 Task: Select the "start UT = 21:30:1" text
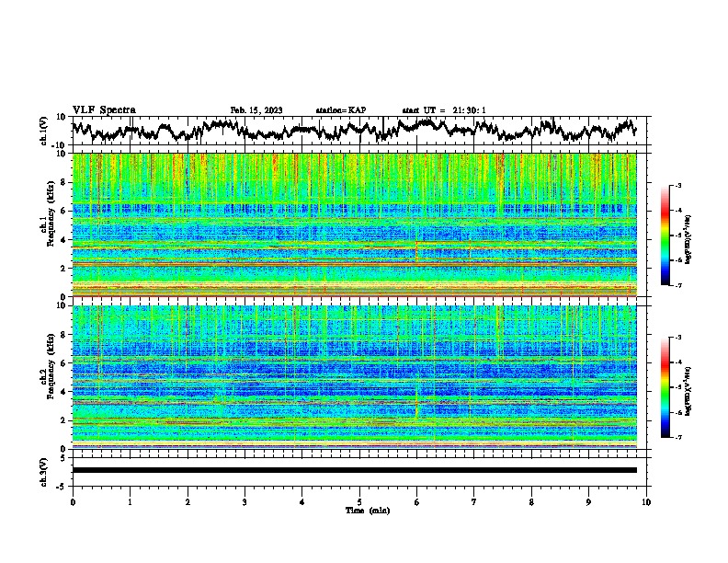pos(444,110)
